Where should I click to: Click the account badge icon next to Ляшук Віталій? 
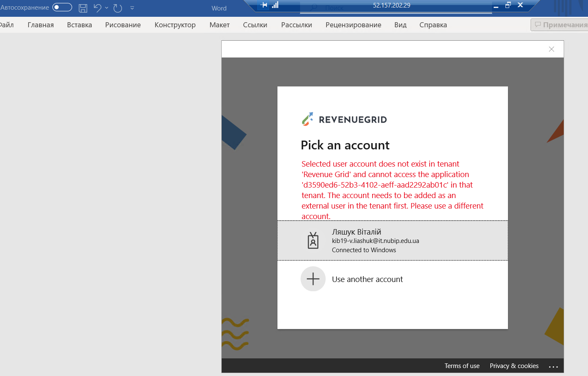point(313,240)
